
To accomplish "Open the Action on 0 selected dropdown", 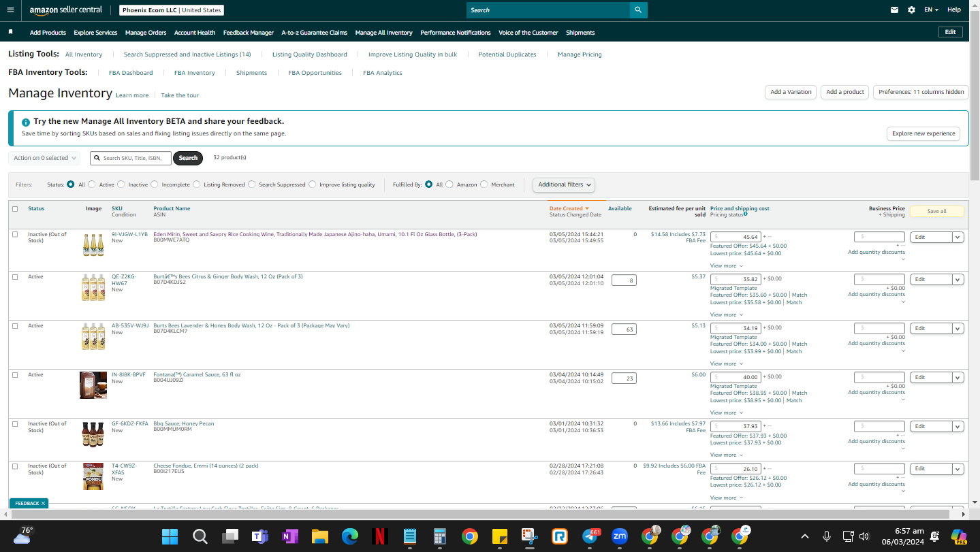I will (x=44, y=158).
